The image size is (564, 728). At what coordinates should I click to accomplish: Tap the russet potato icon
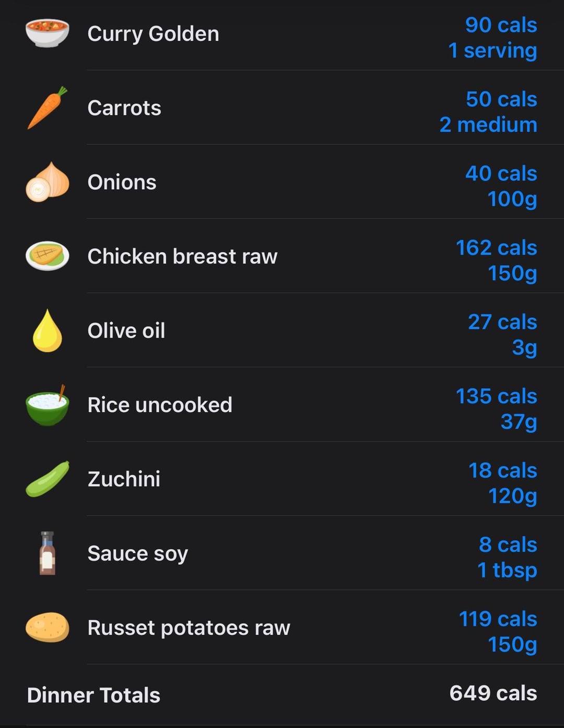pos(48,627)
